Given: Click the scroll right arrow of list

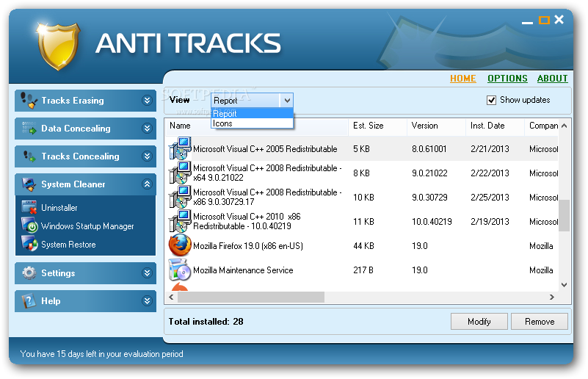Looking at the screenshot, I should click(x=551, y=297).
